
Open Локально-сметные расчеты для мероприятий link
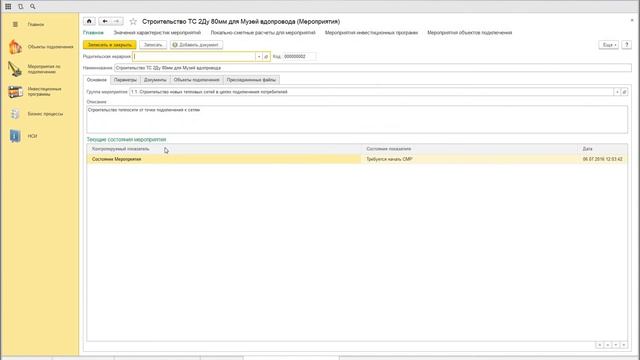click(263, 33)
